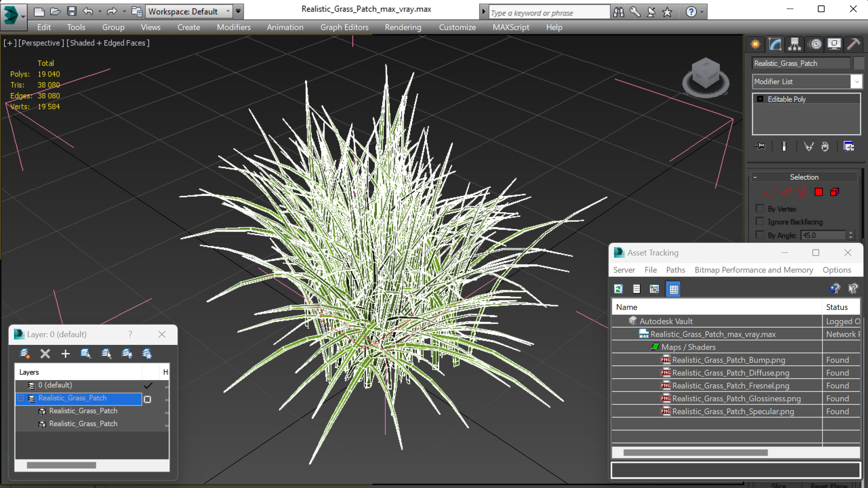Open the Motion panel tab icon
This screenshot has height=488, width=868.
pos(815,44)
